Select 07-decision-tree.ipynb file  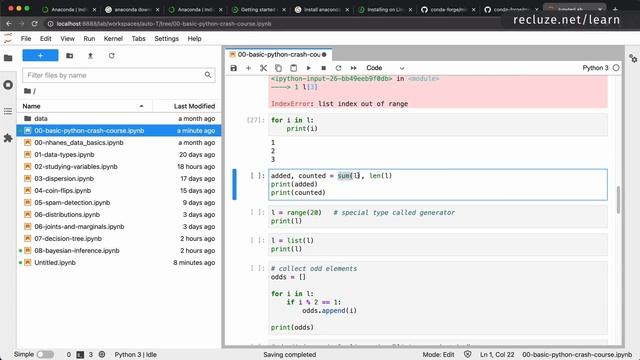119,238
